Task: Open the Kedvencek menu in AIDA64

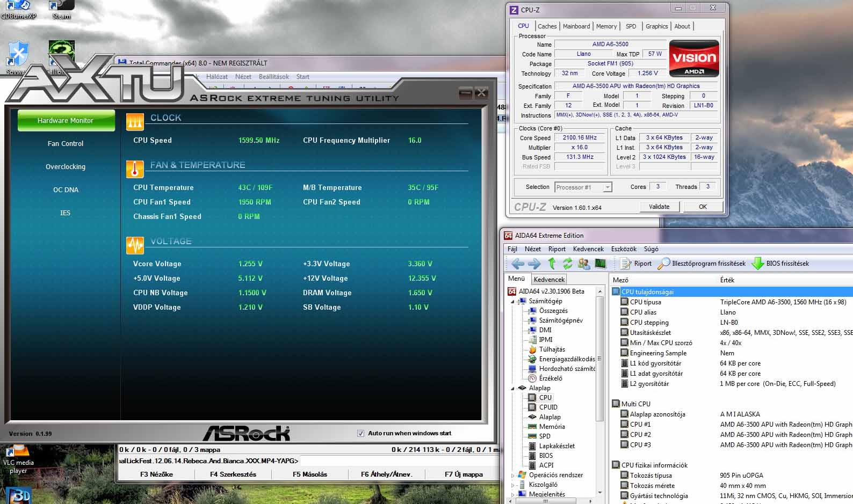Action: click(588, 249)
